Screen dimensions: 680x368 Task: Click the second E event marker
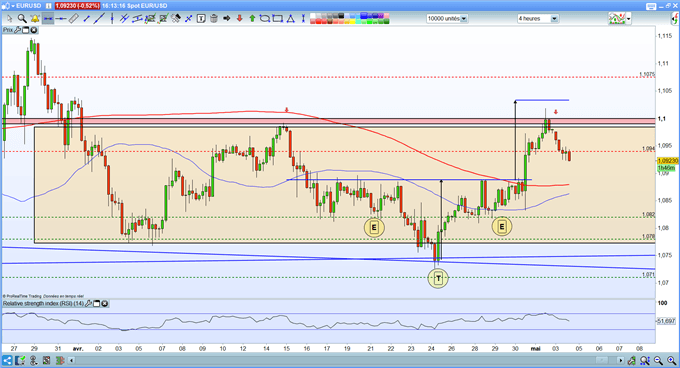(x=502, y=226)
